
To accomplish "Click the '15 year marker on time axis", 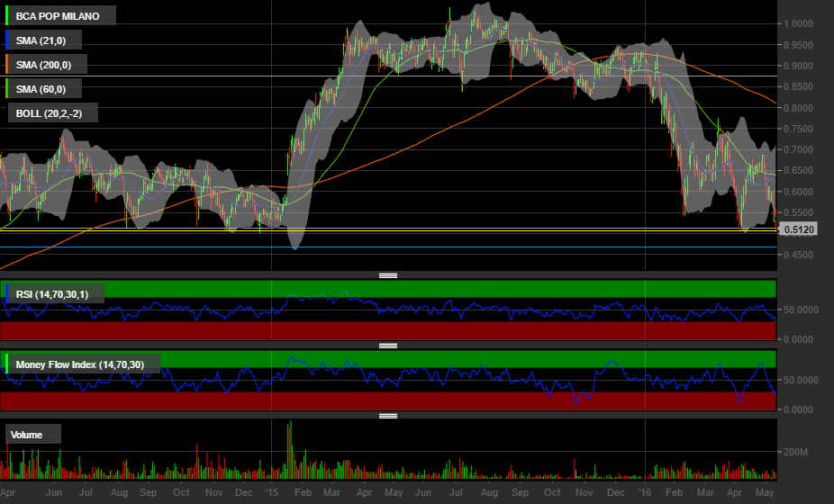I will 272,492.
